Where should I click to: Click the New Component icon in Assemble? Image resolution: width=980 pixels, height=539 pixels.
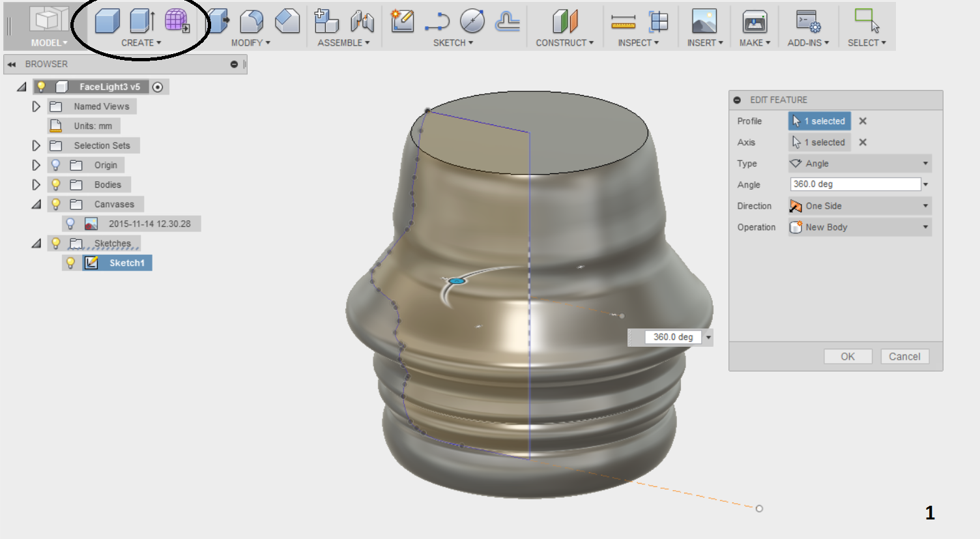(326, 21)
